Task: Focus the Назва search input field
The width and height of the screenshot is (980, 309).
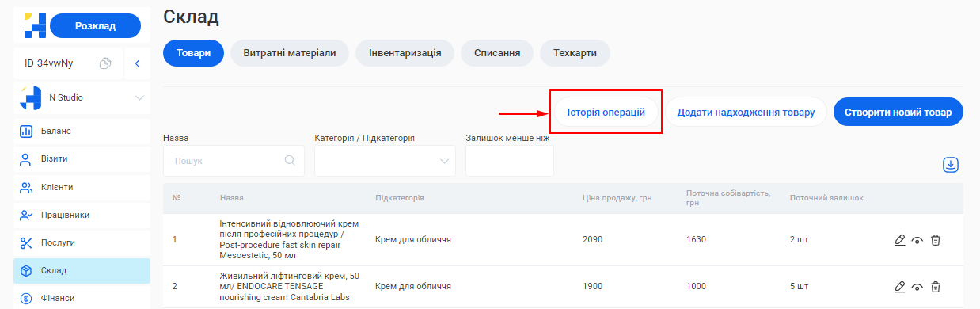Action: click(234, 161)
